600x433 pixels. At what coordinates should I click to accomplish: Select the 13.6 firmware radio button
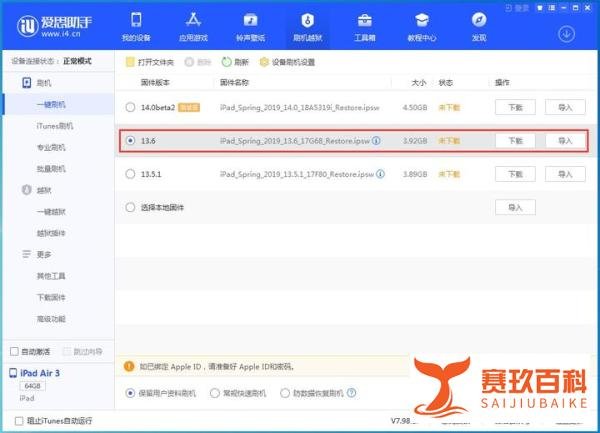coord(130,141)
